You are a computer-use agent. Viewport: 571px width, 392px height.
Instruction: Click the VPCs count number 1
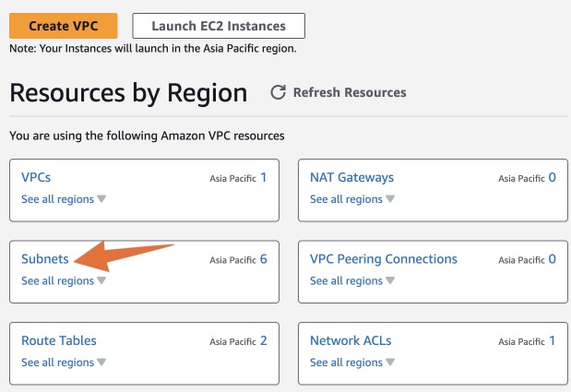tap(263, 177)
